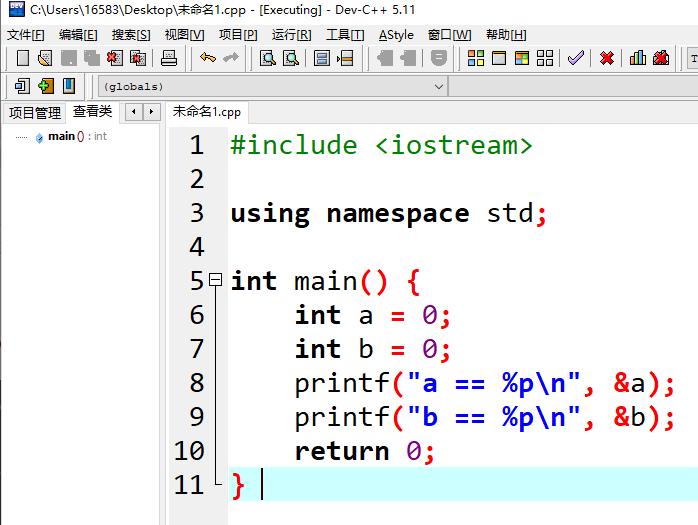This screenshot has width=698, height=525.
Task: Open the 窗口[W] menu
Action: [x=450, y=35]
